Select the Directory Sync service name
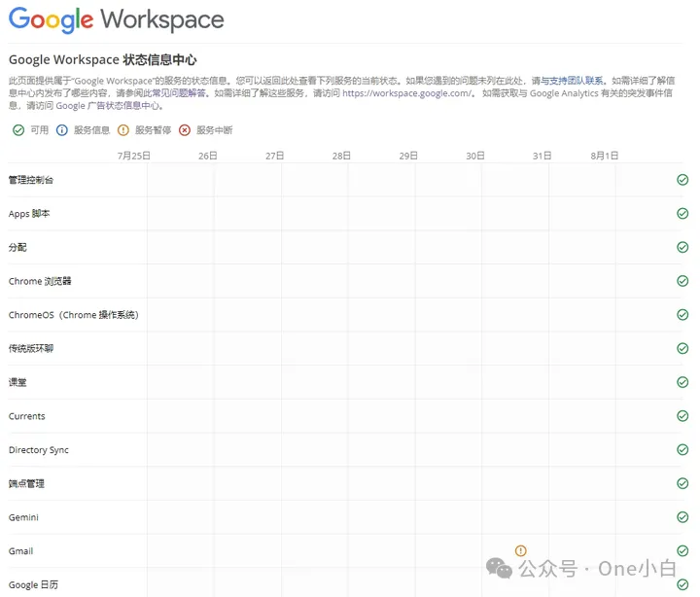The height and width of the screenshot is (597, 700). [39, 450]
